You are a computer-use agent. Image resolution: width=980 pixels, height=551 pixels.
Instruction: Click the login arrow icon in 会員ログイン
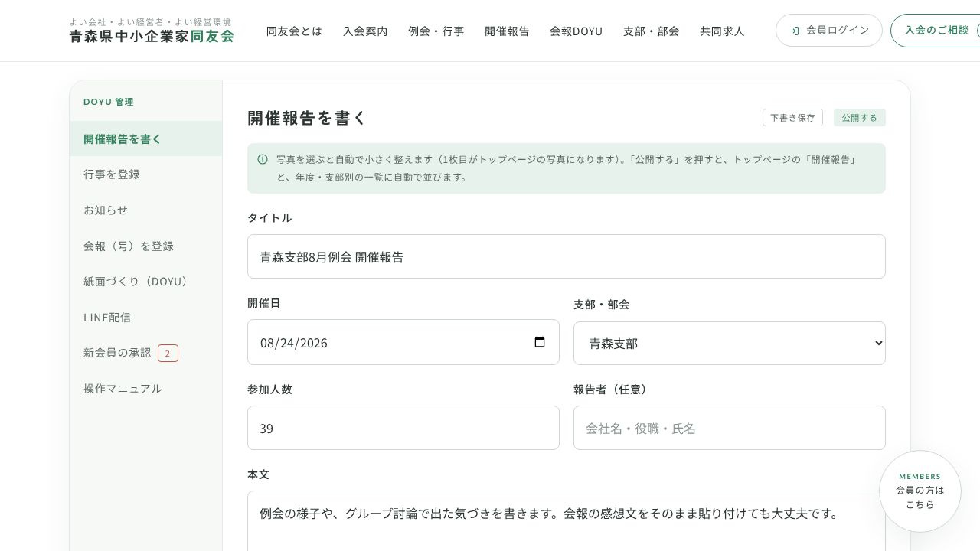[794, 31]
